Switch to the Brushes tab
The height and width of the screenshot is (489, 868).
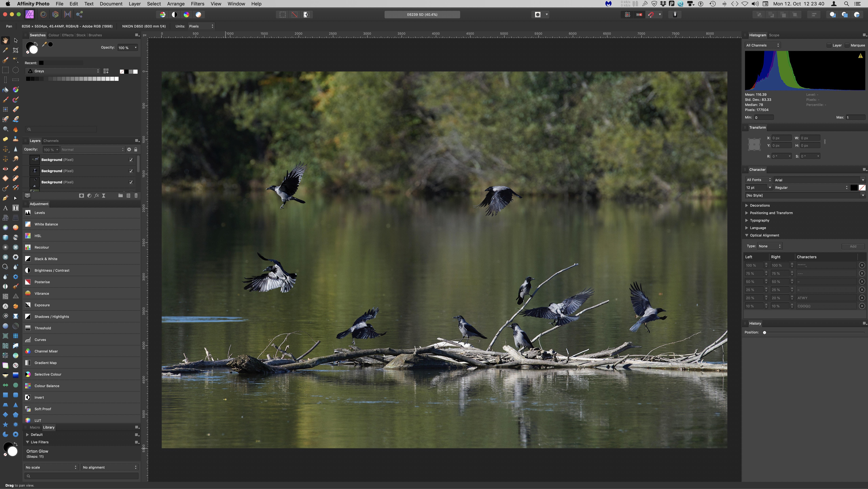click(x=95, y=35)
